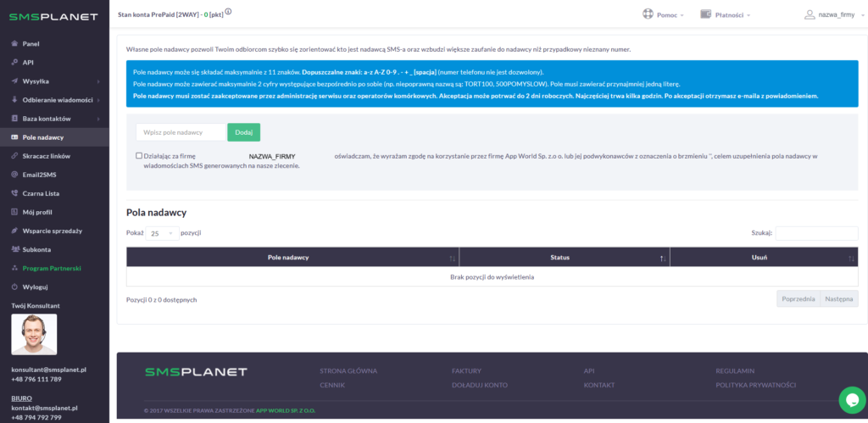Click the API key icon in sidebar
The width and height of the screenshot is (868, 423).
(x=15, y=62)
